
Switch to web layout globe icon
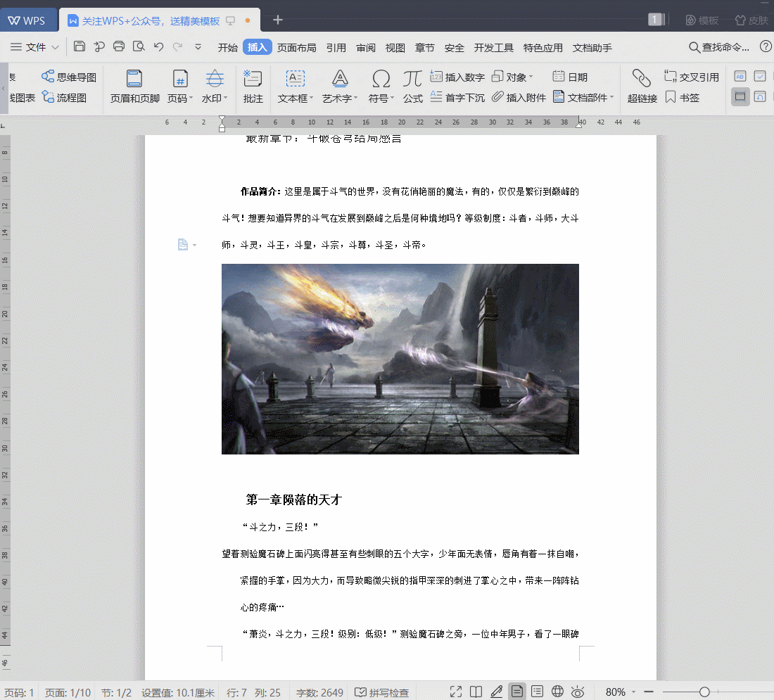557,692
